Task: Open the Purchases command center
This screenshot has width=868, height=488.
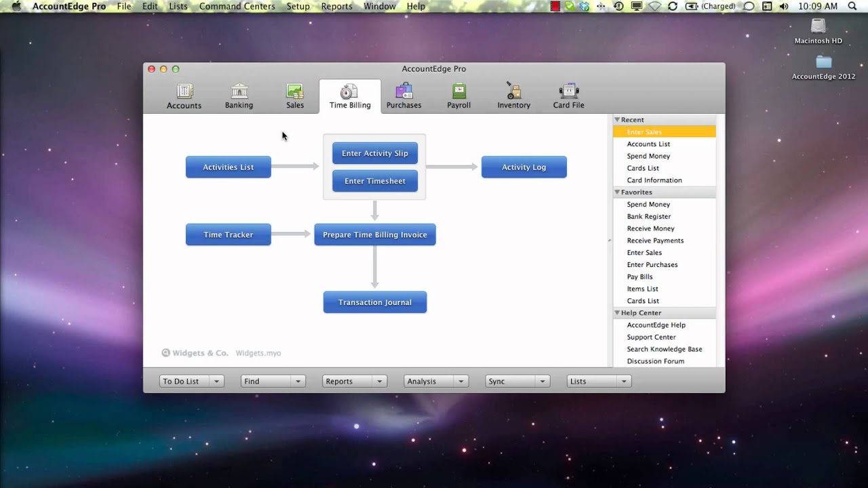Action: point(404,96)
